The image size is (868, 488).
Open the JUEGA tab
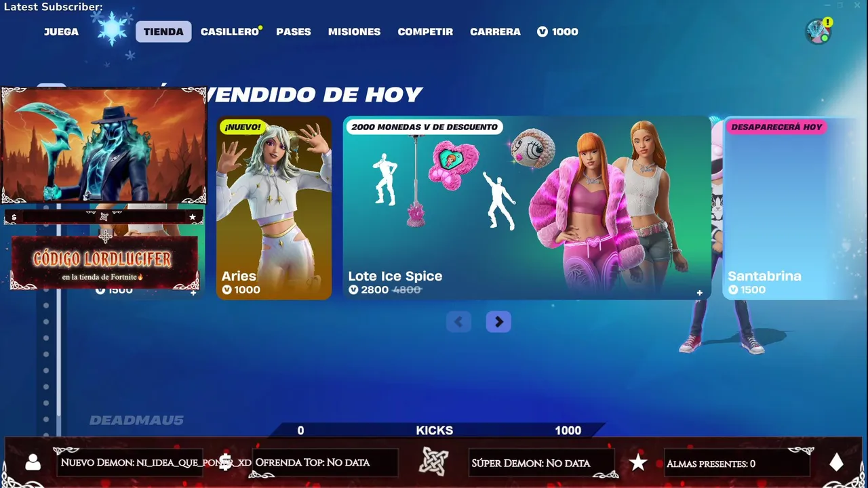click(x=61, y=32)
